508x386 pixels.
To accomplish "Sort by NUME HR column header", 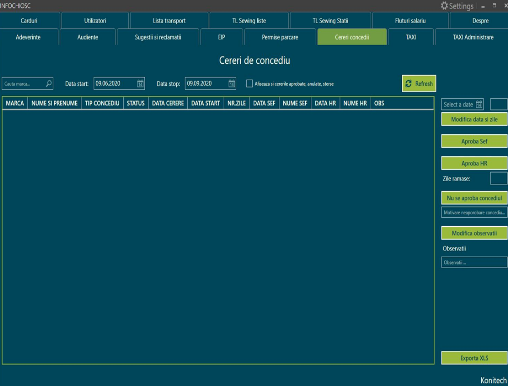I will (355, 103).
